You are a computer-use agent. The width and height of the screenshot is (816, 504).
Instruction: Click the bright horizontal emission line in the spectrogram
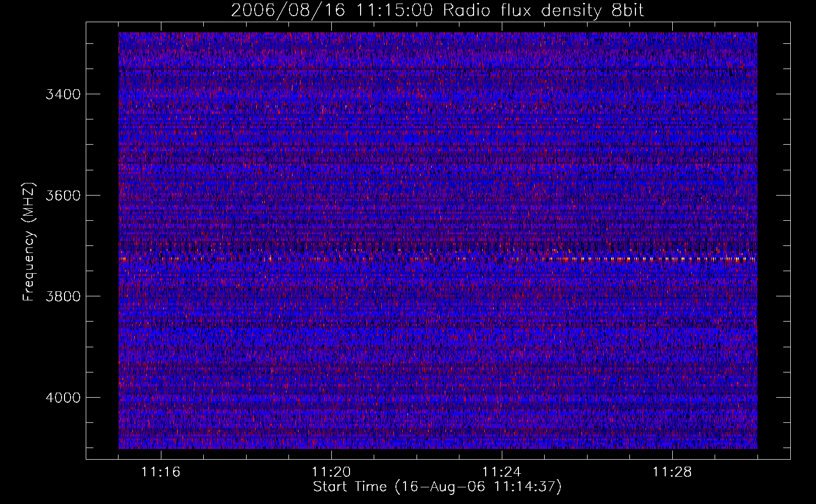438,259
